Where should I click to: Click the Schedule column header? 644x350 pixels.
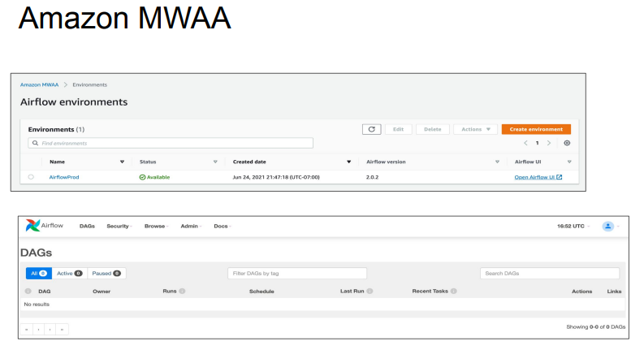[261, 292]
